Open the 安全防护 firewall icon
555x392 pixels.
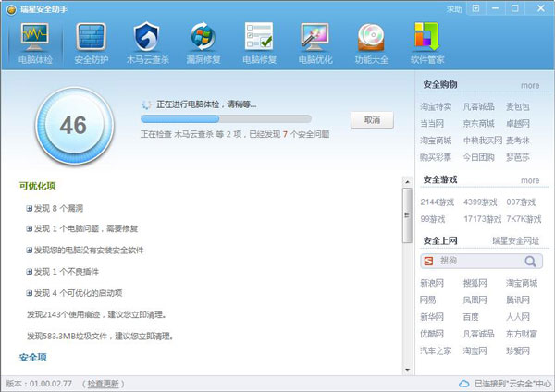[x=91, y=37]
